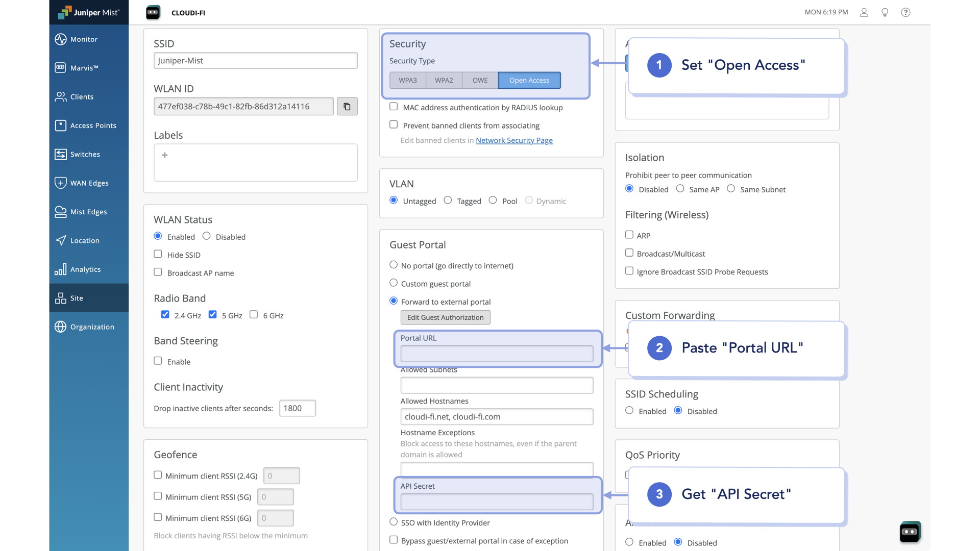Copy the WLAN ID using the copy icon
Screen dimensions: 980x551
[x=348, y=106]
